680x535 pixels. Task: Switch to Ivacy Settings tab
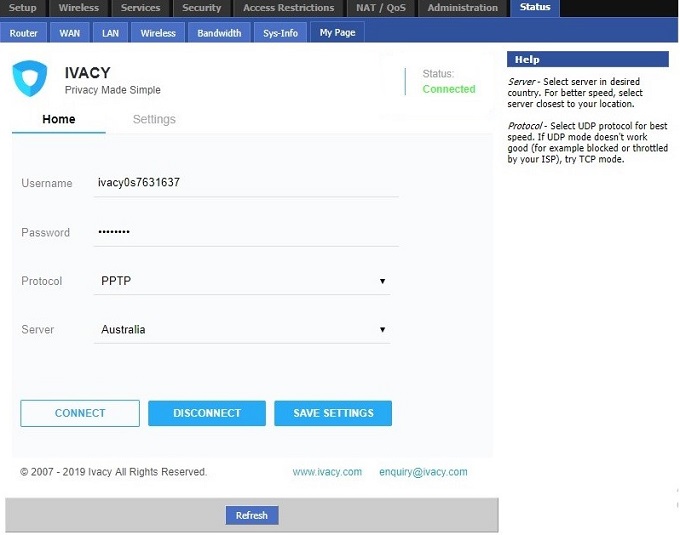point(154,119)
